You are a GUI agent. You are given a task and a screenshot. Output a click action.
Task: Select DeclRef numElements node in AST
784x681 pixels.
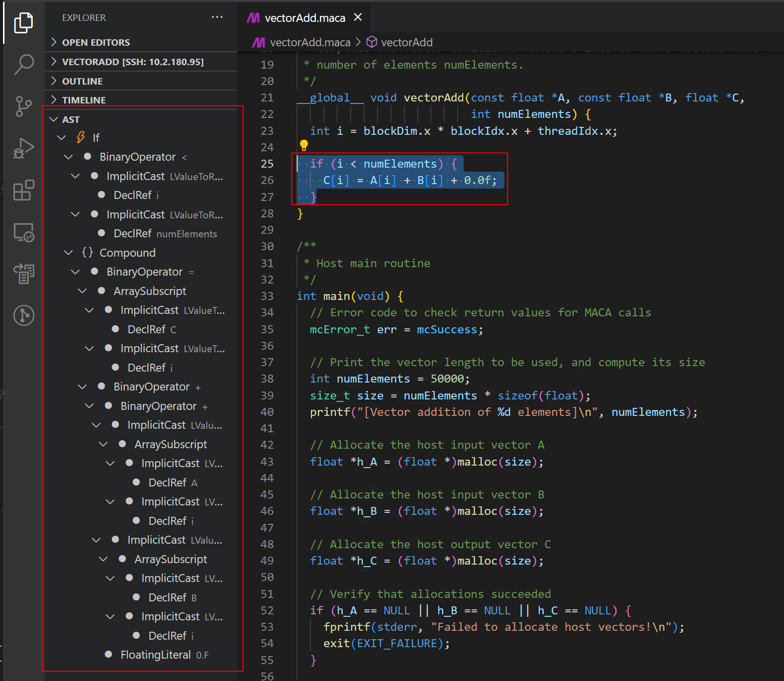[x=165, y=233]
